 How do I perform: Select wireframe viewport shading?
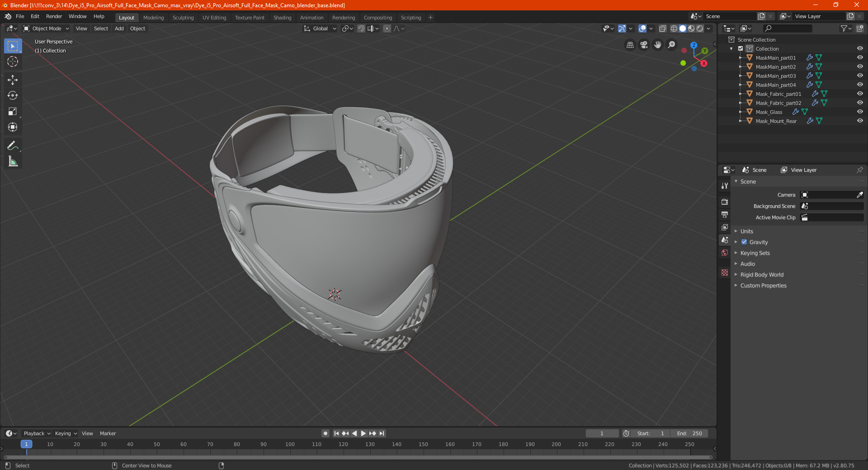674,28
